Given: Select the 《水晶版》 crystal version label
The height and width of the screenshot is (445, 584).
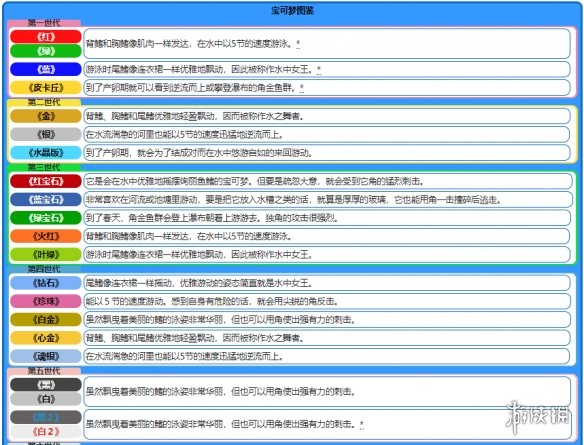Looking at the screenshot, I should click(x=45, y=153).
